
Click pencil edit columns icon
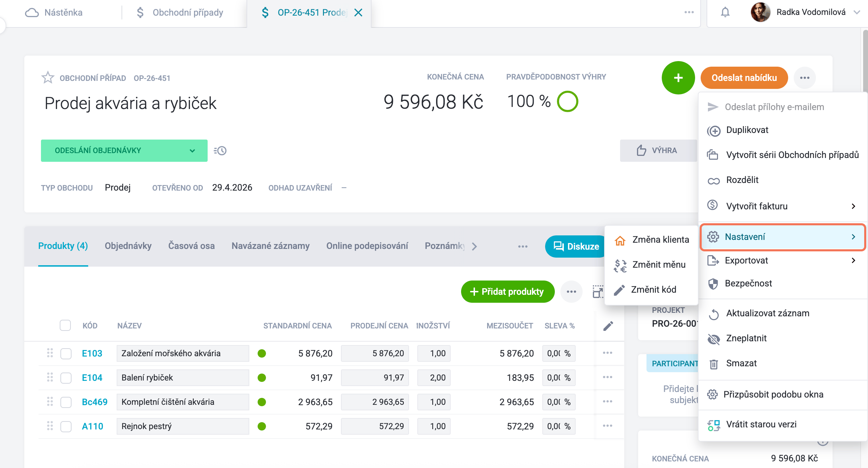[x=608, y=326]
